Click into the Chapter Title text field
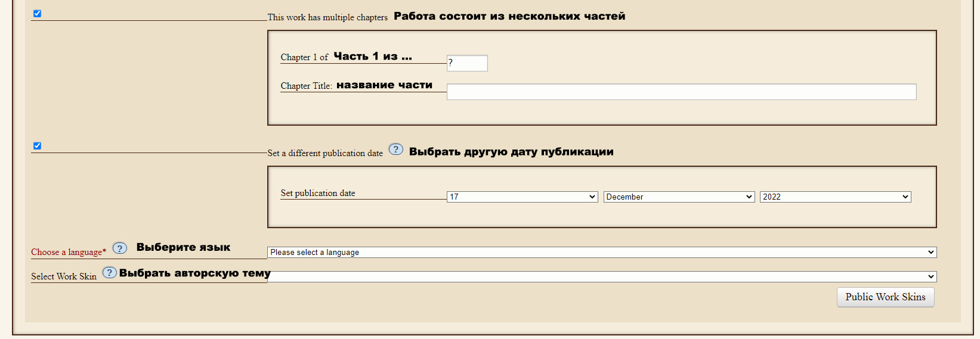 (682, 92)
